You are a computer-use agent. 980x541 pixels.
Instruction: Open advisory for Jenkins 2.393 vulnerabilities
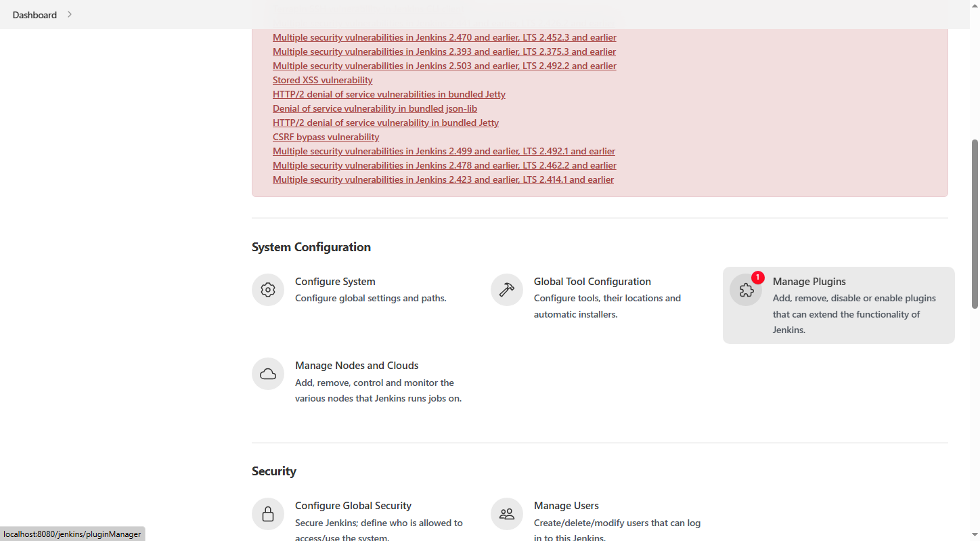(x=444, y=51)
